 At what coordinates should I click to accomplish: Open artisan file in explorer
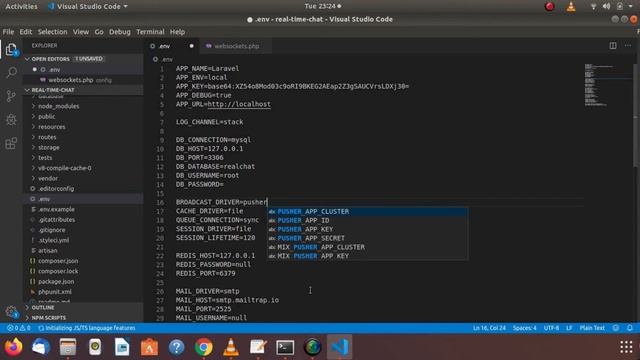click(47, 251)
